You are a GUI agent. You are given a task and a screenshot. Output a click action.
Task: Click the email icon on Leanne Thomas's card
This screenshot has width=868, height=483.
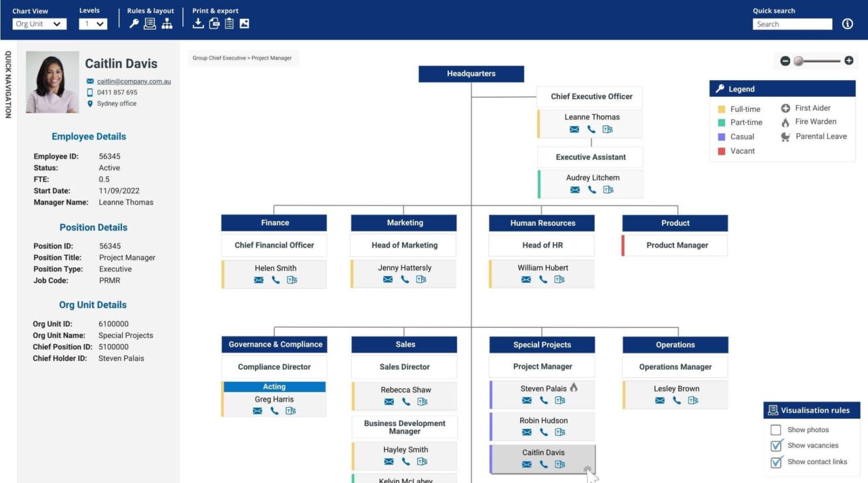pyautogui.click(x=574, y=129)
